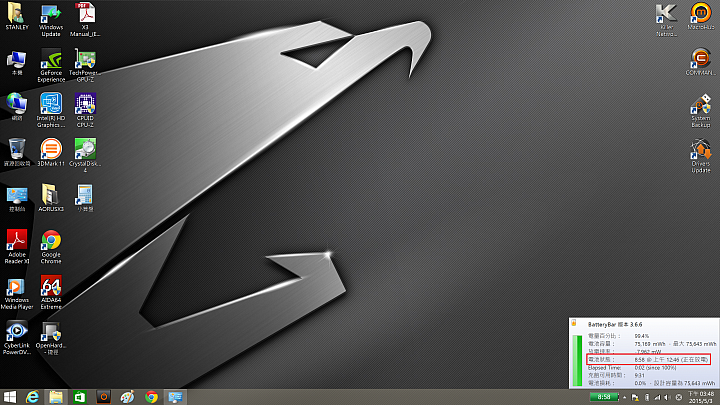This screenshot has height=405, width=720.
Task: Open the System Backup shortcut
Action: [x=701, y=111]
